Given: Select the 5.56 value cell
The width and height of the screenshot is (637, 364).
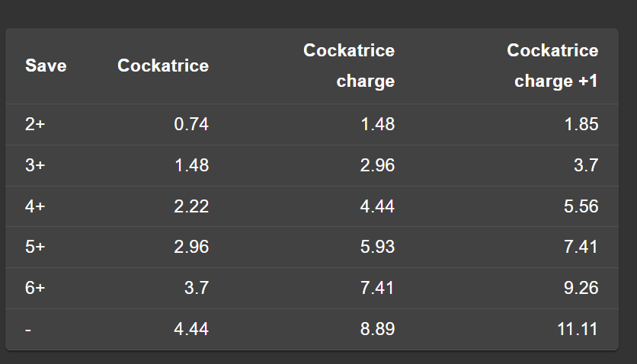Looking at the screenshot, I should (581, 206).
